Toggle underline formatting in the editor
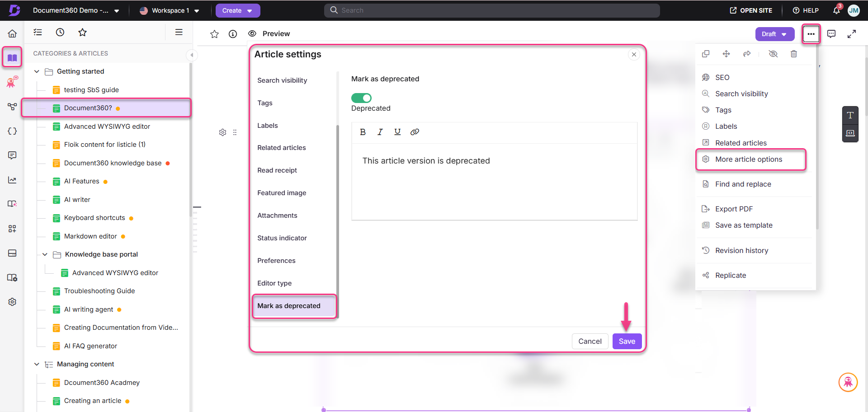The height and width of the screenshot is (412, 868). pyautogui.click(x=397, y=132)
